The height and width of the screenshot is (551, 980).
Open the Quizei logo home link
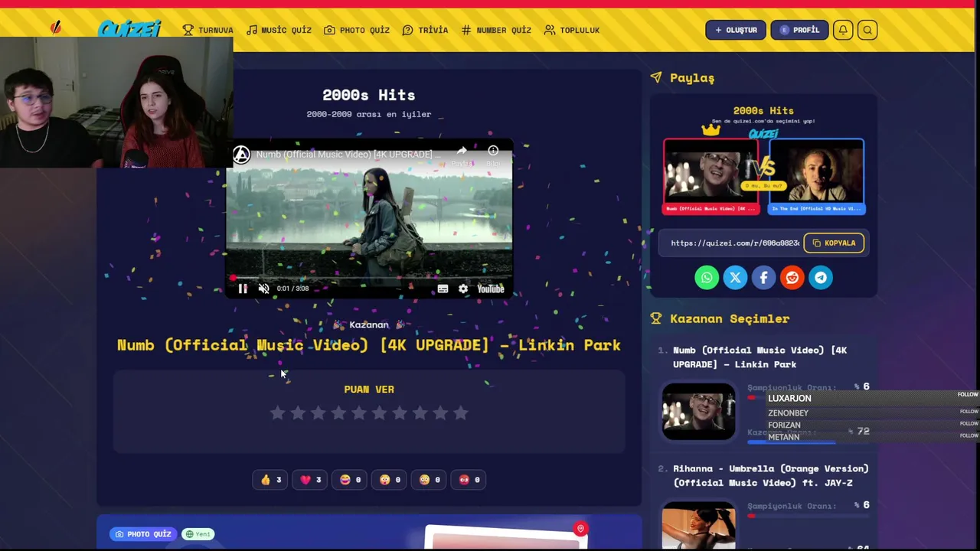click(x=129, y=29)
